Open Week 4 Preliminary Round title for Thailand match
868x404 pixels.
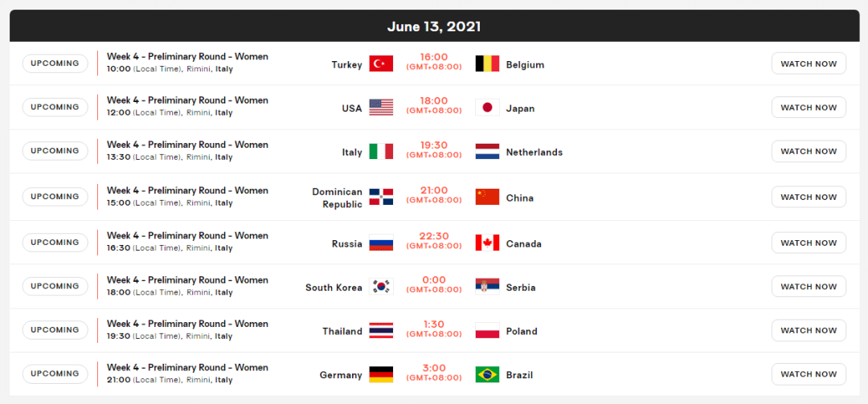187,324
